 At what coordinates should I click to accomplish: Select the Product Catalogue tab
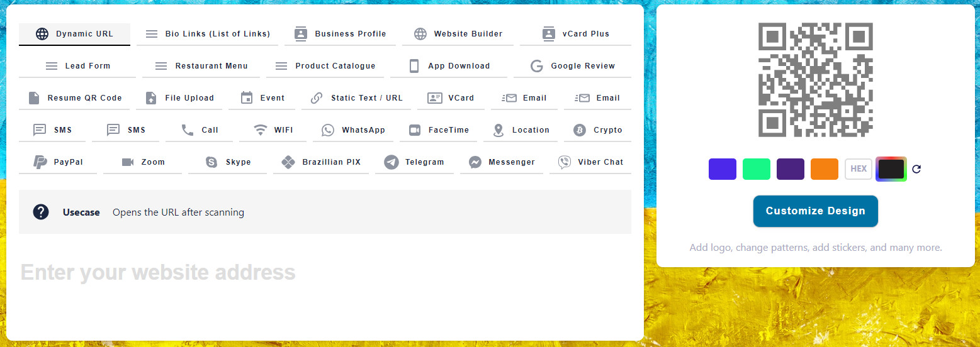point(325,66)
